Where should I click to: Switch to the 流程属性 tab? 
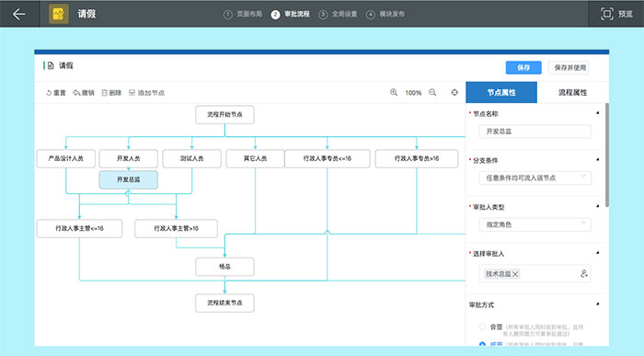coord(572,92)
